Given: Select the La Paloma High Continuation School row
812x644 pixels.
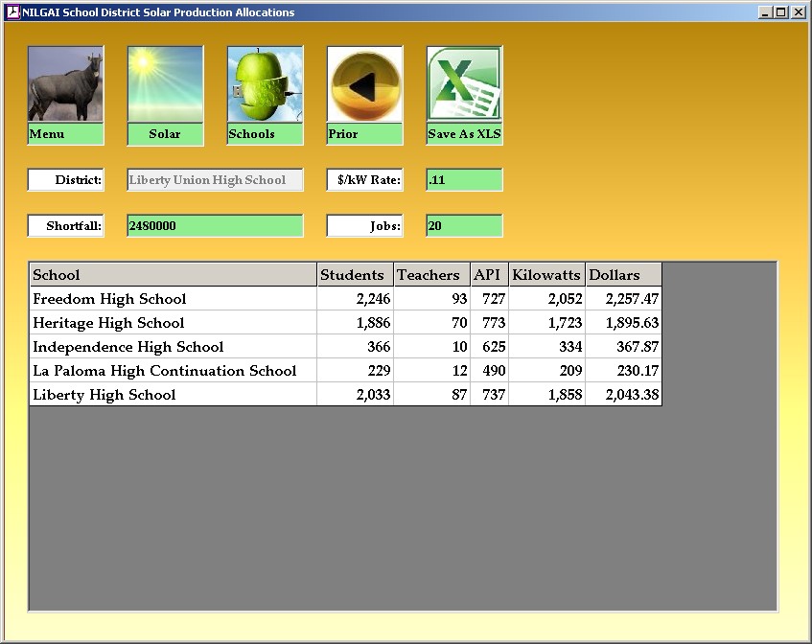Looking at the screenshot, I should (173, 371).
